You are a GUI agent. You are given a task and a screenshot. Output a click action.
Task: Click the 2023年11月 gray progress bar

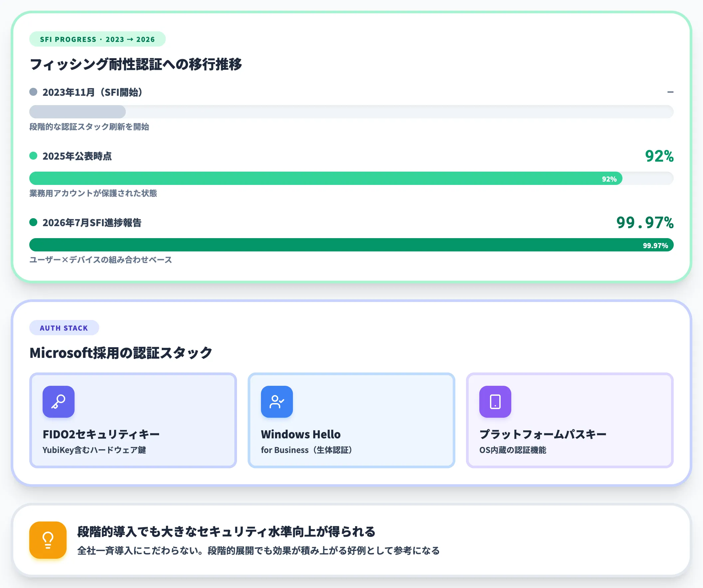coord(351,112)
